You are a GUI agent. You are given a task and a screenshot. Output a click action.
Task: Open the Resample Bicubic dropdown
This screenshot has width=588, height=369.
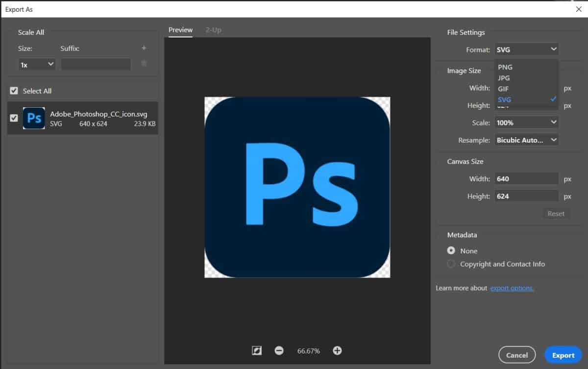526,140
